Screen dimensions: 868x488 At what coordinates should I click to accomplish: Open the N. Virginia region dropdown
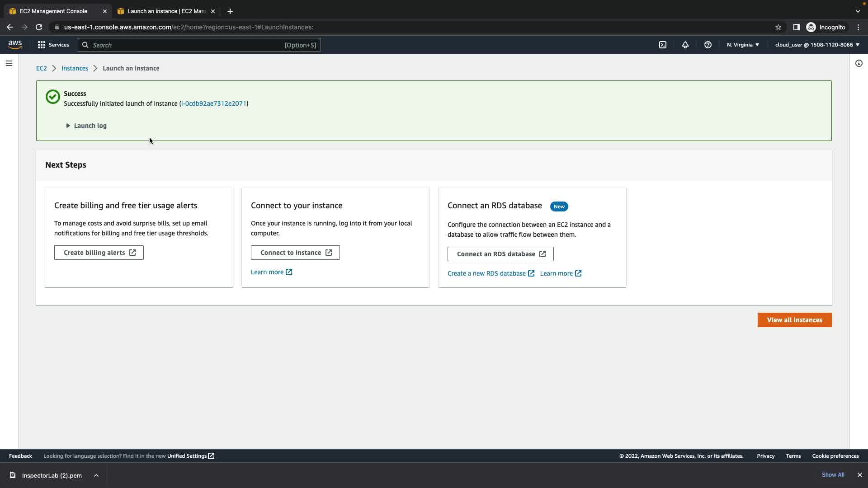(743, 45)
